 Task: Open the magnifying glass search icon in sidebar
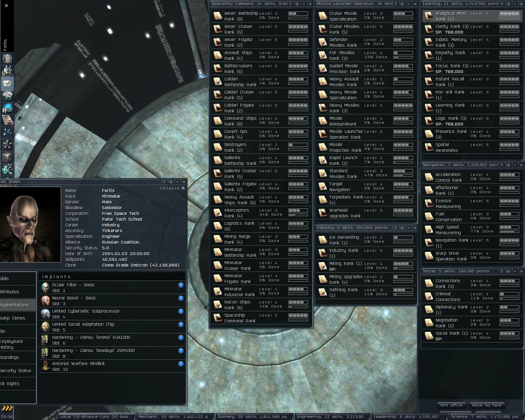pyautogui.click(x=7, y=71)
